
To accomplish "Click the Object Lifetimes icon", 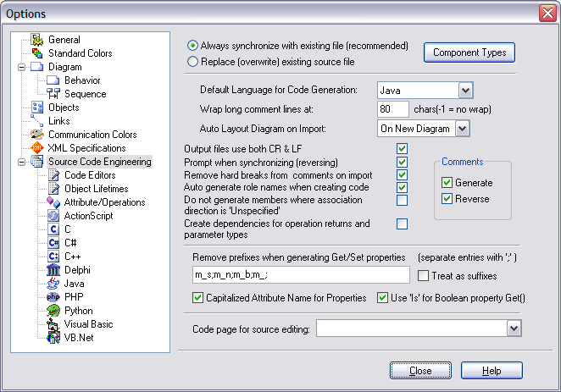I will tap(53, 189).
